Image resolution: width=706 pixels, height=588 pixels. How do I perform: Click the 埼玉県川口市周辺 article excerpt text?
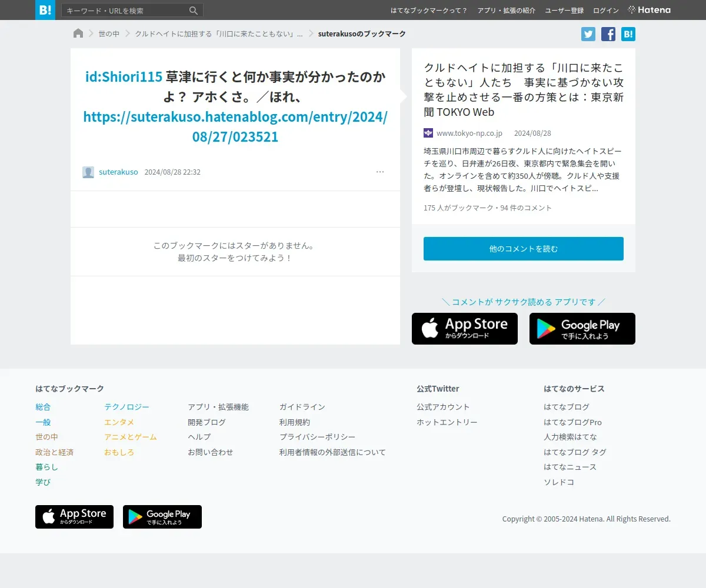522,170
